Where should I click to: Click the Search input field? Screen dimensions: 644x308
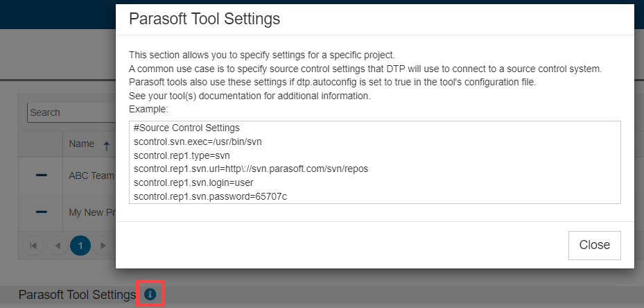71,112
